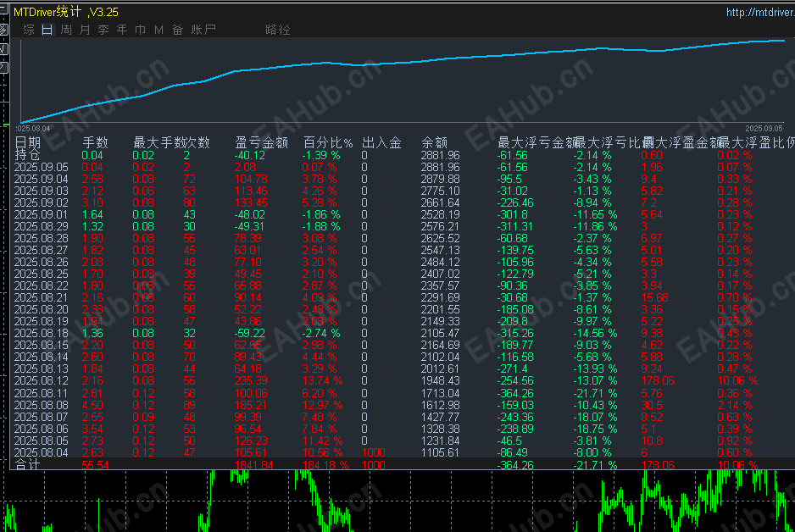Click the total percent value 184.18 %
This screenshot has height=532, width=795.
(x=325, y=465)
